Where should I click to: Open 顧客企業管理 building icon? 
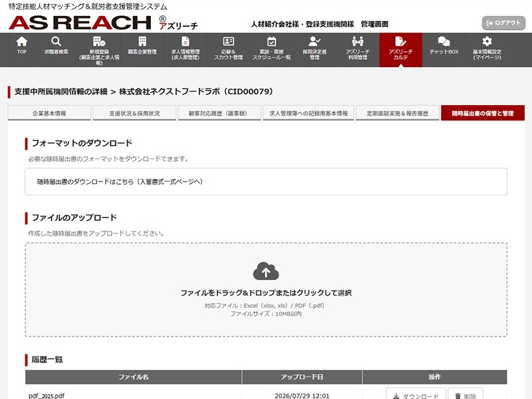coord(142,41)
